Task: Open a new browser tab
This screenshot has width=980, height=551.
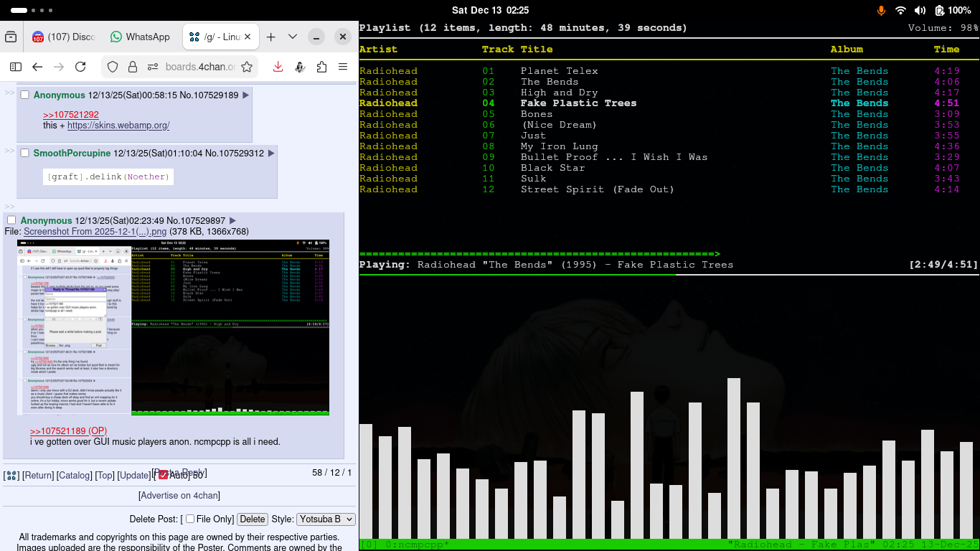Action: point(270,37)
